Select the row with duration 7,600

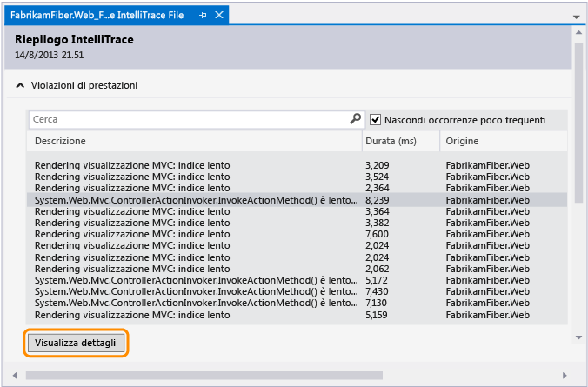coord(297,234)
